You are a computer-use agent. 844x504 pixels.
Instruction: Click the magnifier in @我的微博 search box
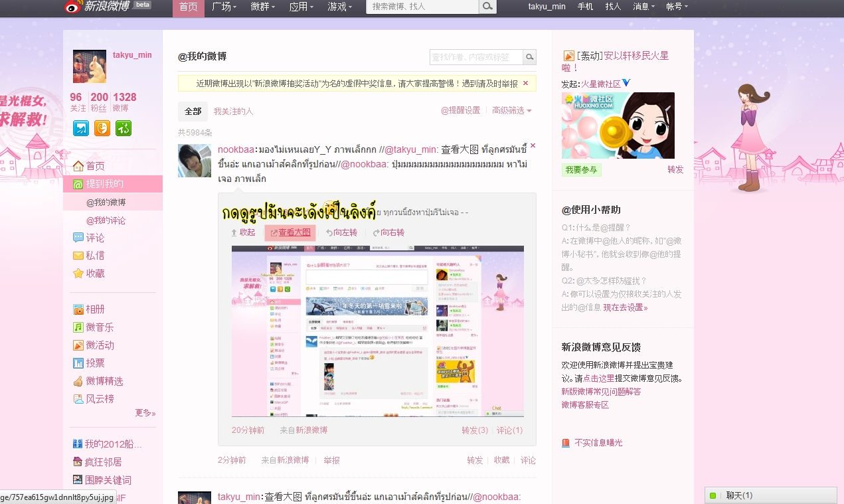pyautogui.click(x=530, y=57)
